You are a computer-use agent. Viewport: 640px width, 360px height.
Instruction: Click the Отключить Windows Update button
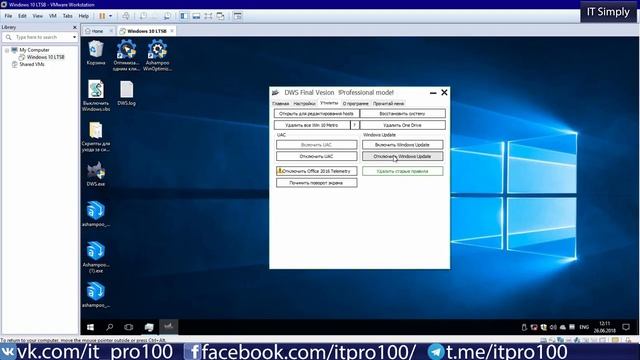402,156
